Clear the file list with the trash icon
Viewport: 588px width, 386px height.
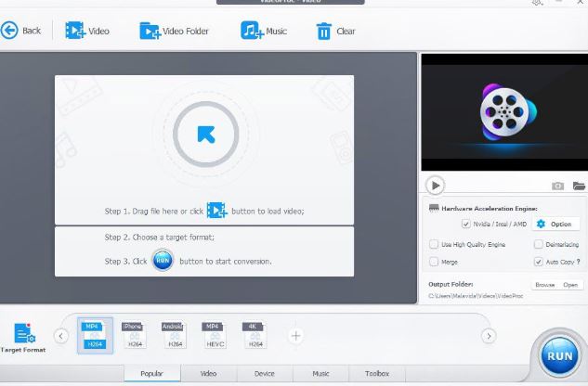pos(335,32)
